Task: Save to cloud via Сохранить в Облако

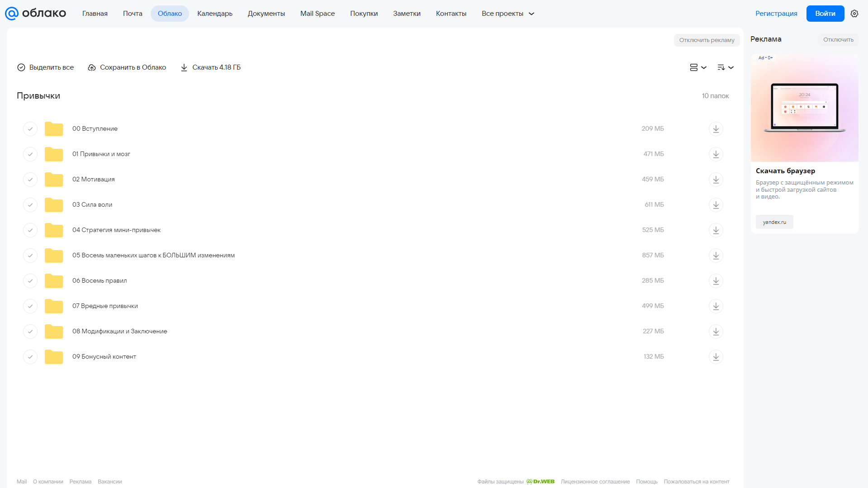Action: tap(127, 67)
